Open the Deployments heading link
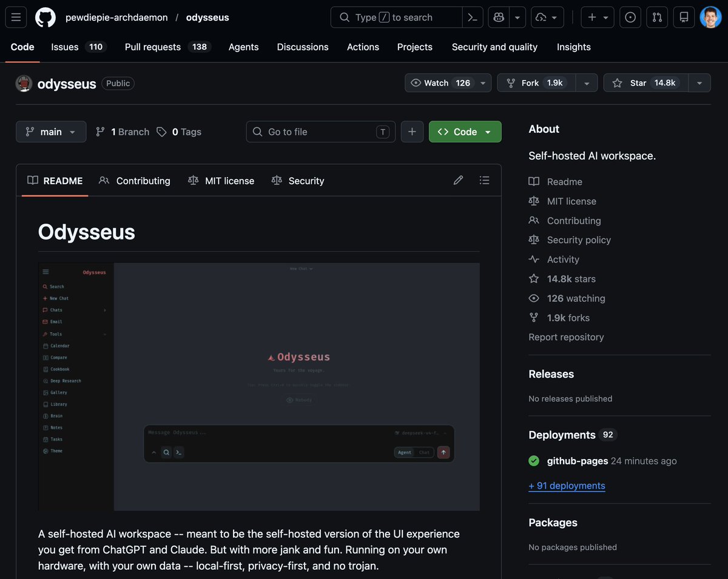728x579 pixels. coord(573,435)
